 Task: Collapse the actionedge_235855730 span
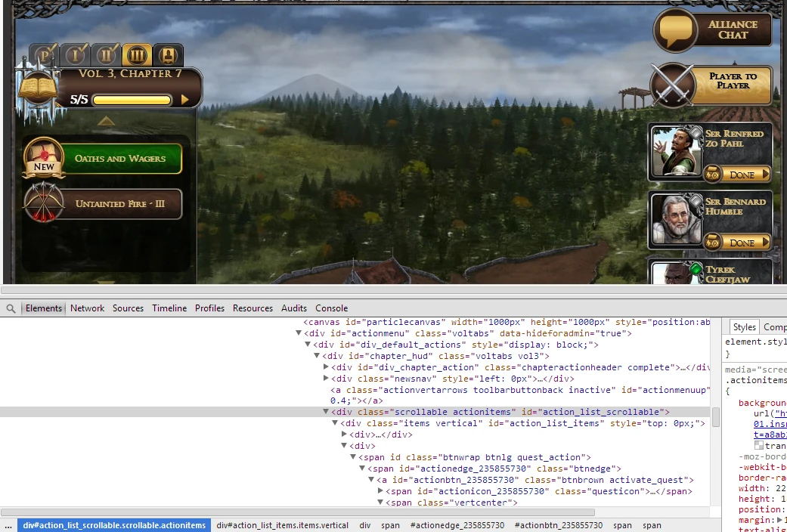click(x=362, y=469)
